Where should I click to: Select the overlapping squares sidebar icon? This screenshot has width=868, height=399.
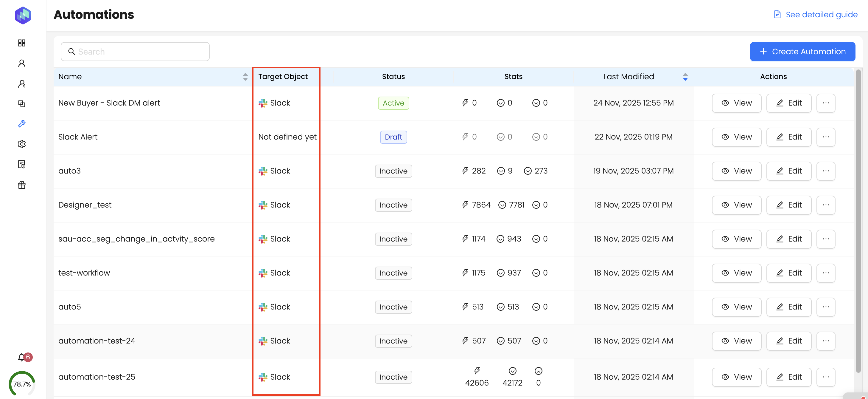click(x=21, y=103)
